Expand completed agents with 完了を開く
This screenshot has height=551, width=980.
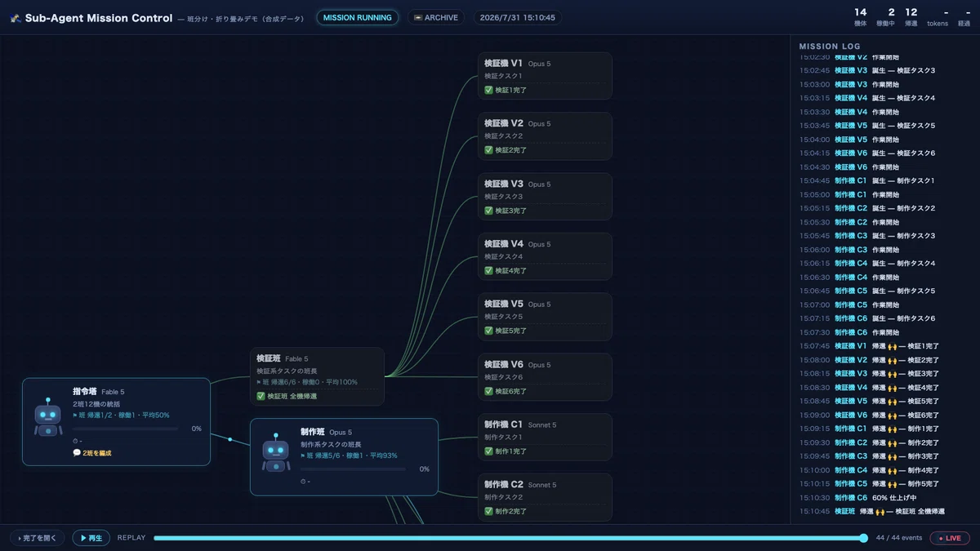38,538
